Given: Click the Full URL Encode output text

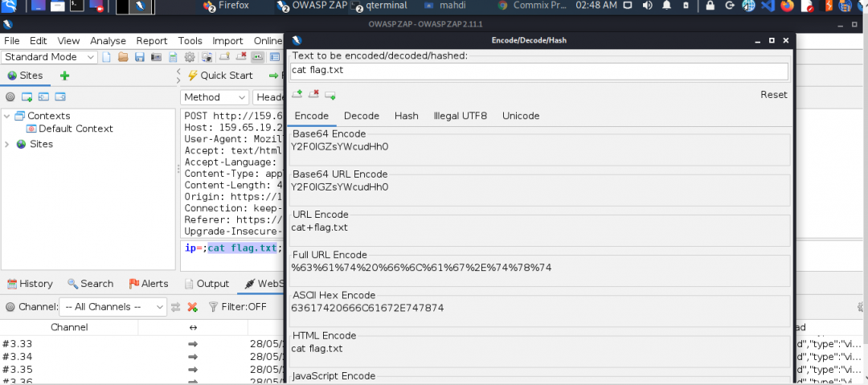Looking at the screenshot, I should click(x=421, y=268).
